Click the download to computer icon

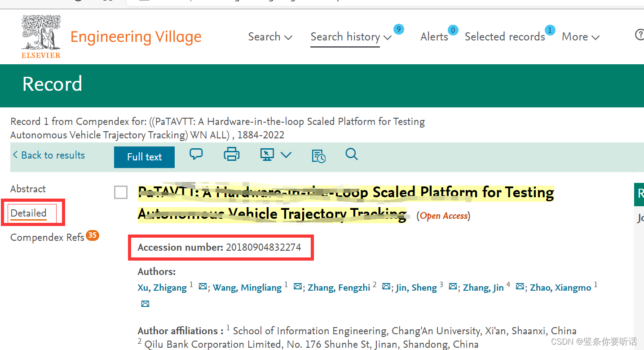(267, 155)
